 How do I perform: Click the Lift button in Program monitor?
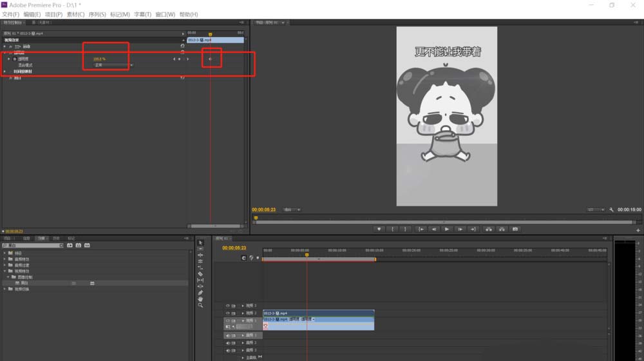click(x=489, y=229)
